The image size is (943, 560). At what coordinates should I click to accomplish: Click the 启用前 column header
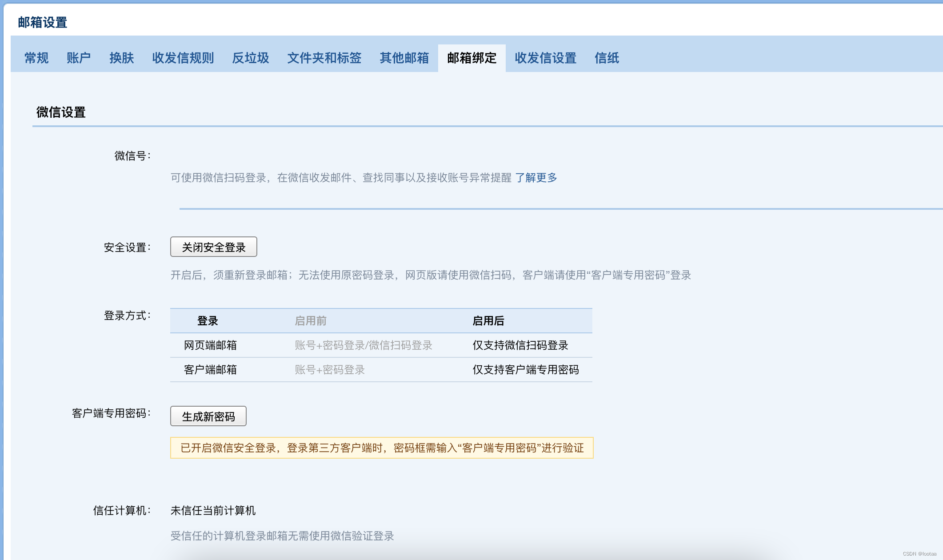(x=311, y=321)
